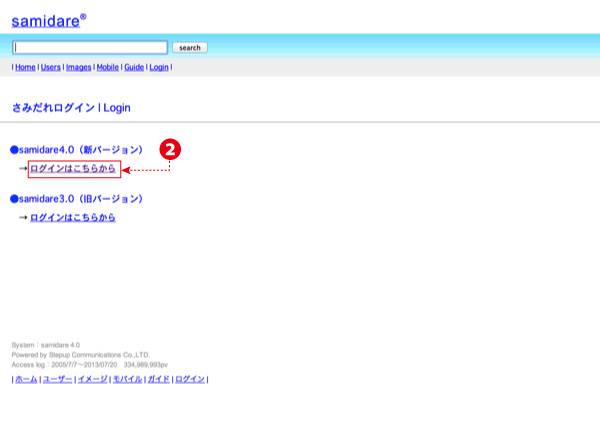
Task: Open footer イメージ link
Action: click(93, 379)
